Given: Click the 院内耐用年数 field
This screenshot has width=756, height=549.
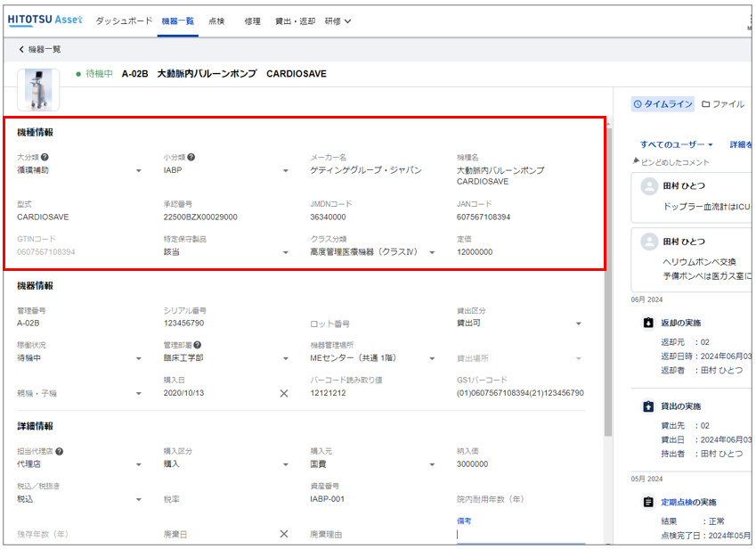Looking at the screenshot, I should [x=520, y=499].
